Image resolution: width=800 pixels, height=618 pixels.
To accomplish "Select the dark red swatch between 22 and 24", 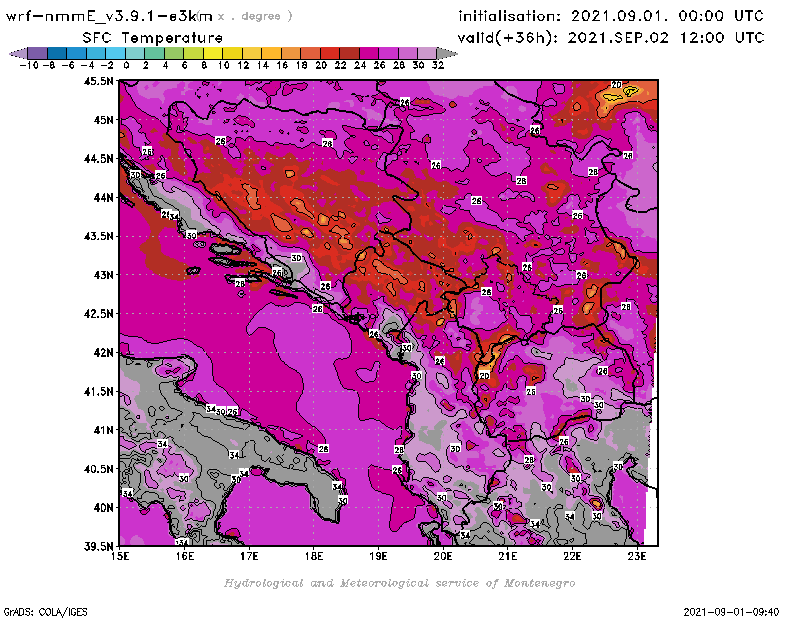I will pos(349,53).
